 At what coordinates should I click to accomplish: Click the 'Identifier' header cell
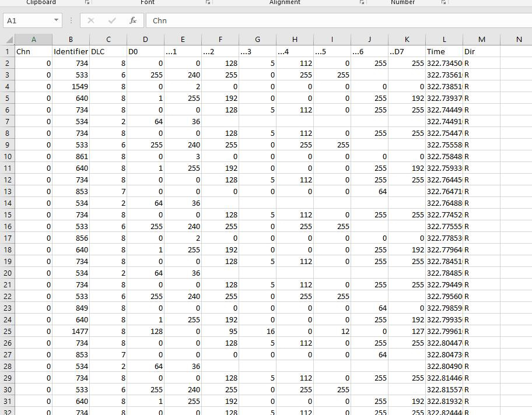pyautogui.click(x=71, y=51)
